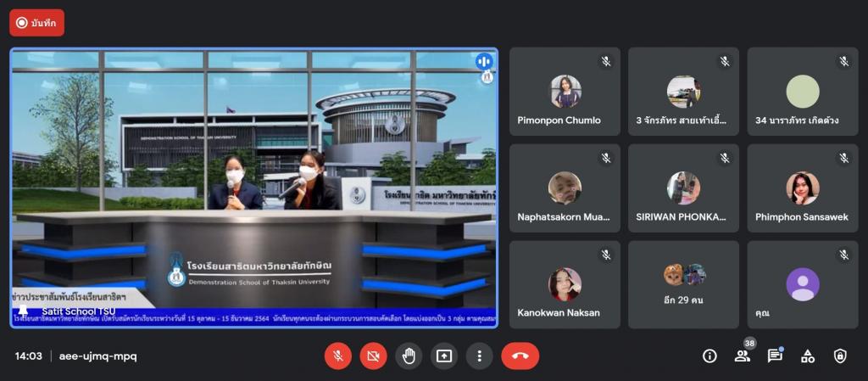The height and width of the screenshot is (381, 868).
Task: Click the pin icon beside Satit School TSU
Action: tap(23, 311)
